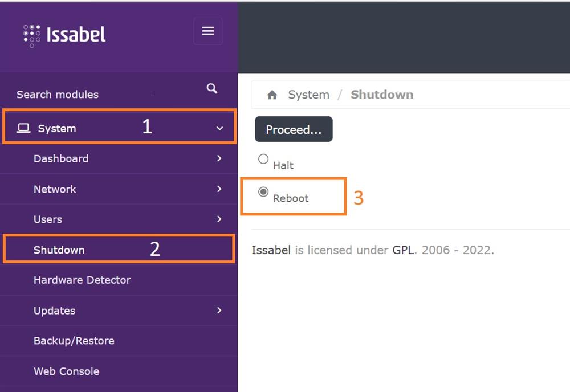Expand the Dashboard submenu arrow
This screenshot has height=392, width=570.
click(x=219, y=158)
